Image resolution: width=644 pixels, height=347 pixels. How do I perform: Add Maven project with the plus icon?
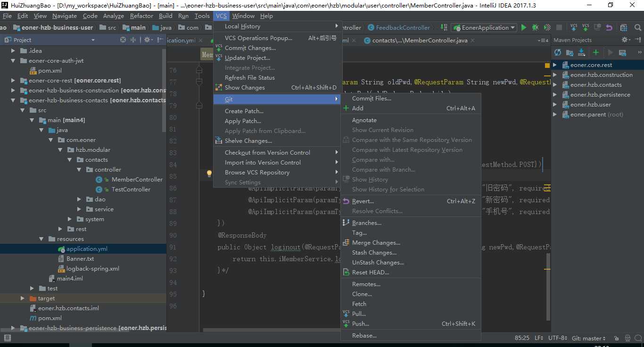[596, 52]
